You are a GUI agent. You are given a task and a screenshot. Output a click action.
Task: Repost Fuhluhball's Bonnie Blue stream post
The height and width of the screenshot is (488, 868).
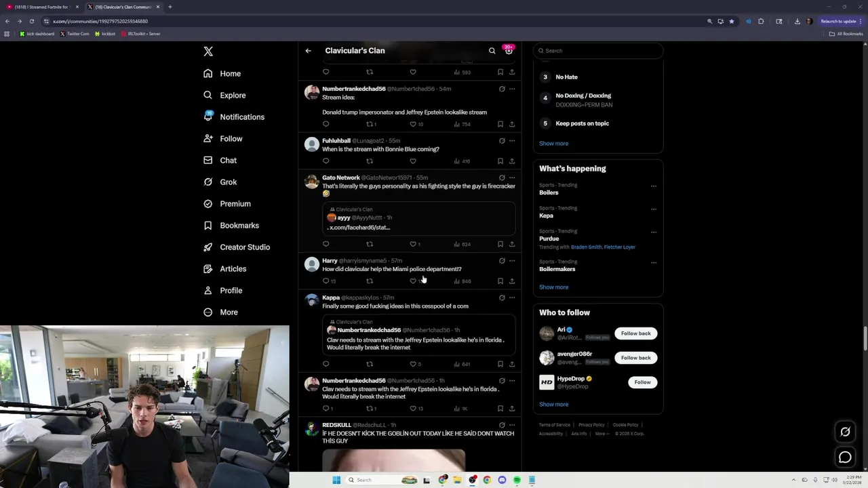pos(370,161)
